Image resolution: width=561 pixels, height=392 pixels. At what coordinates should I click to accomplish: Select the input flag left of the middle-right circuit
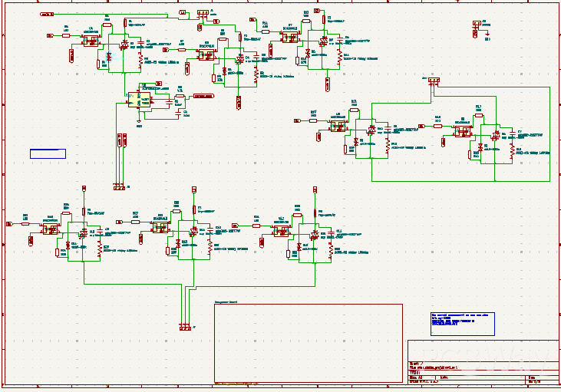[x=299, y=120]
